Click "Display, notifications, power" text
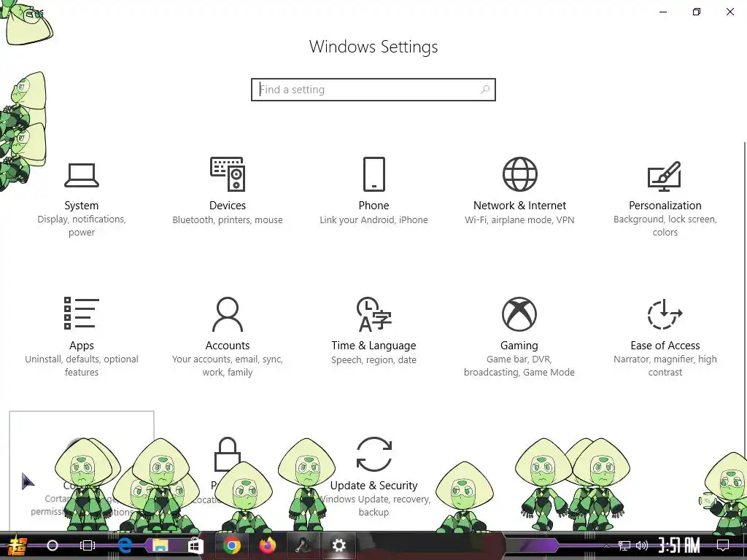The width and height of the screenshot is (747, 560). 82,226
